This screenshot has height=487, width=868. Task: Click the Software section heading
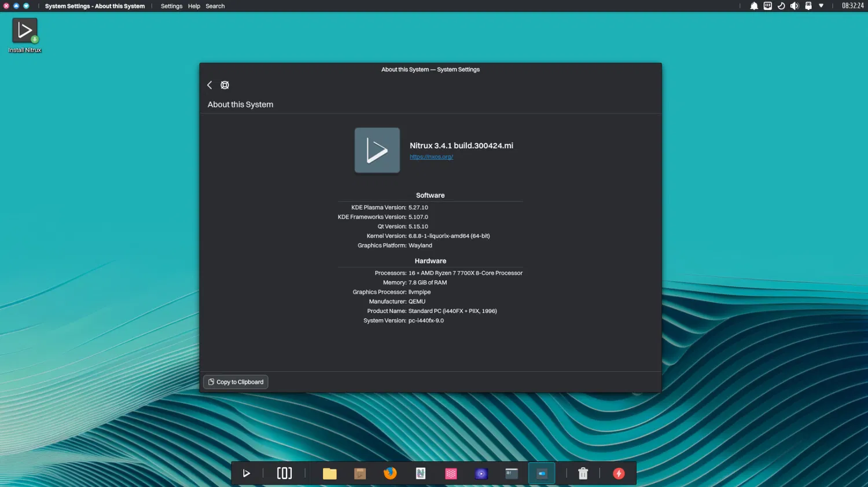coord(431,196)
